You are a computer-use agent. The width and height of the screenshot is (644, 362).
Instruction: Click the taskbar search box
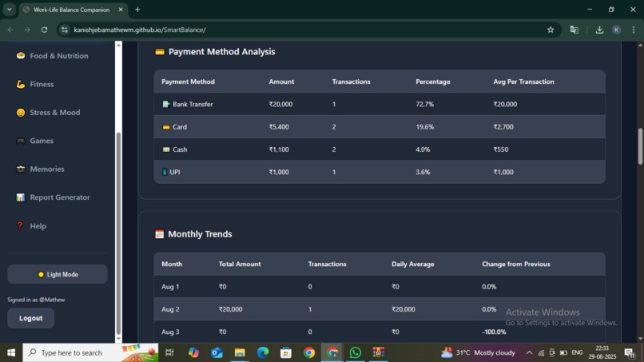(x=90, y=352)
